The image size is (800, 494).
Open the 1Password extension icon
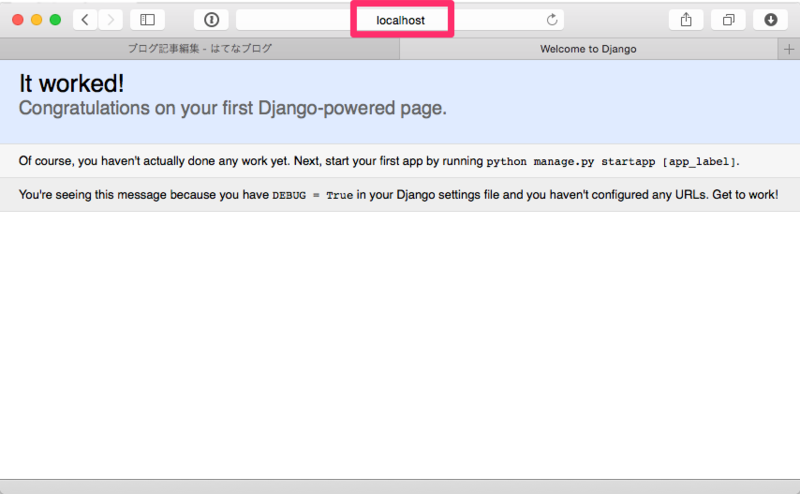211,20
